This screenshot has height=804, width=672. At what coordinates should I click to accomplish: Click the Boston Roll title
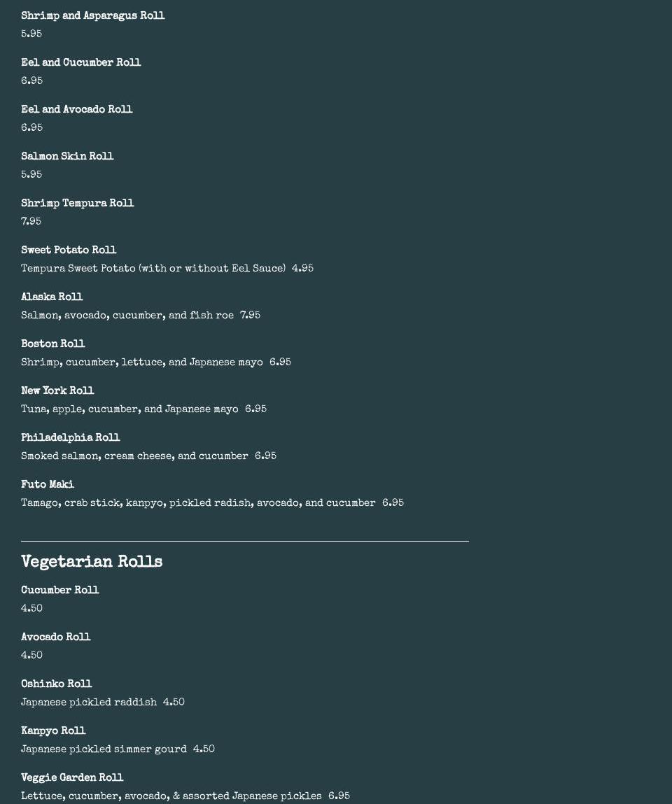[52, 344]
